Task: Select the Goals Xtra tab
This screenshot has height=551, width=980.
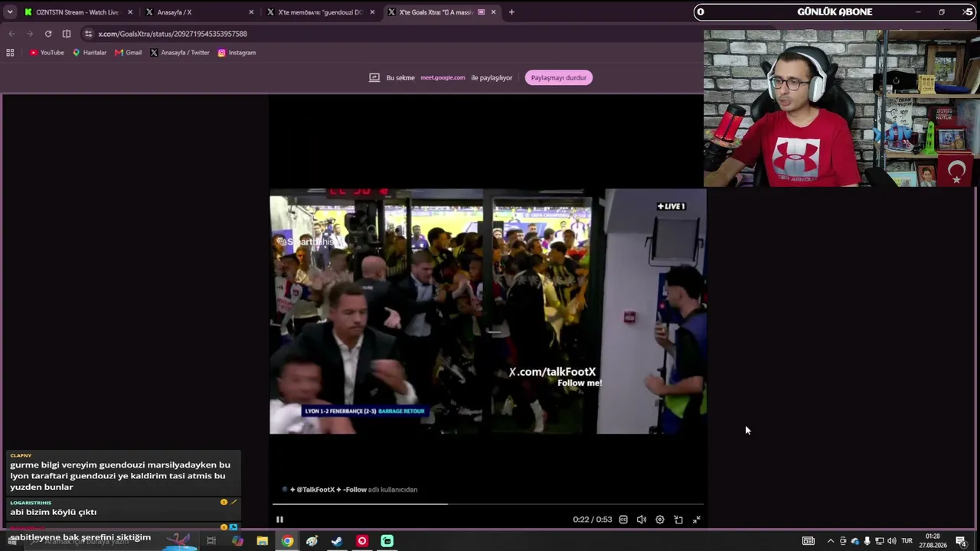Action: click(x=442, y=12)
